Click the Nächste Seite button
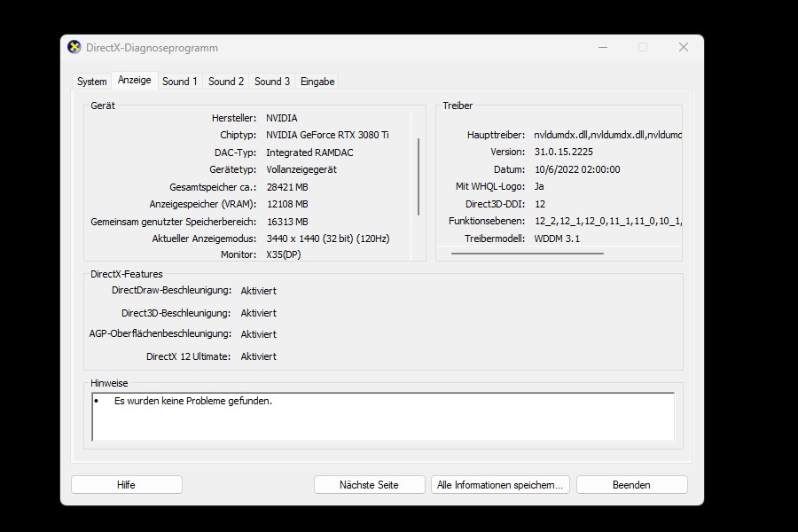The image size is (798, 532). click(x=369, y=485)
